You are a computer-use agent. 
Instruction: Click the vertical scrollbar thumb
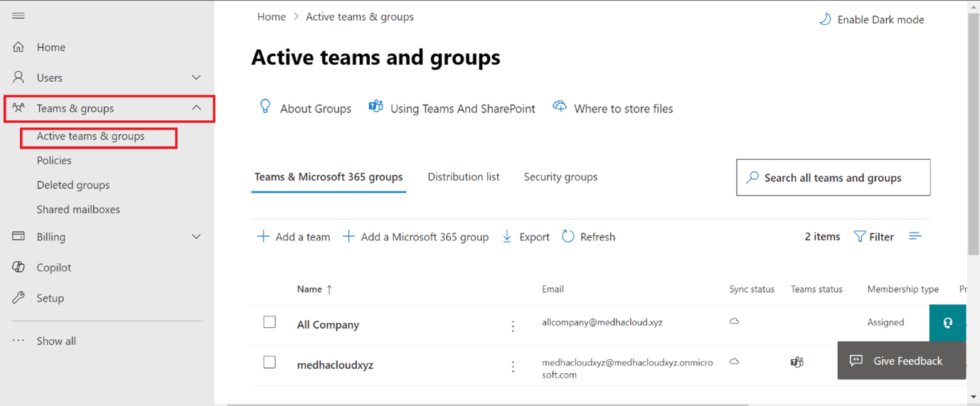[x=974, y=133]
